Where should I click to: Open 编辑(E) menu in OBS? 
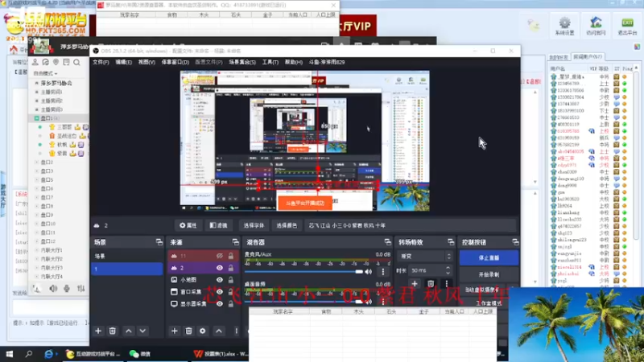[x=123, y=62]
